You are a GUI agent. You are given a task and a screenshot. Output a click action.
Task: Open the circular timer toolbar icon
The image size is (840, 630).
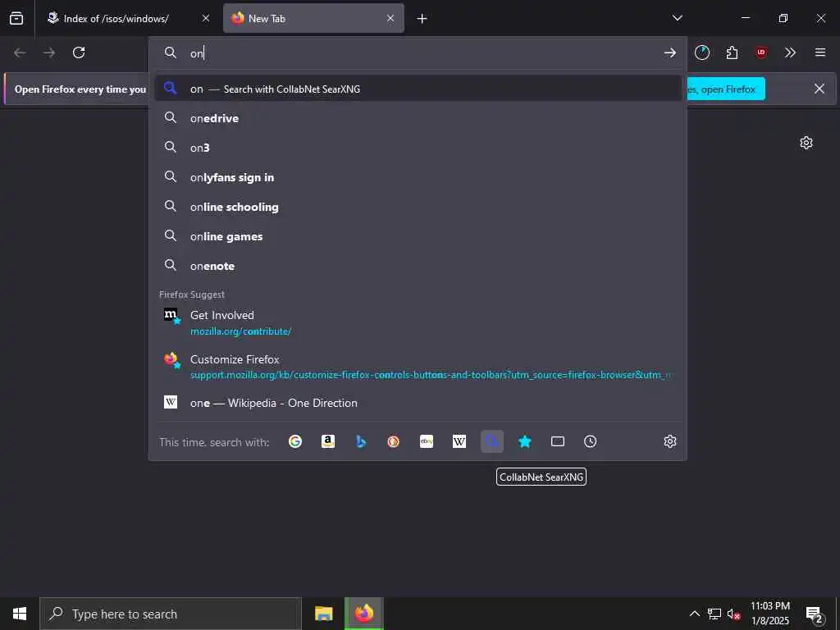coord(702,52)
